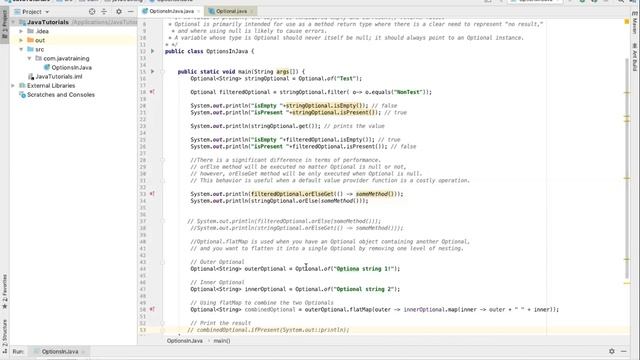
Task: Close the OptionsInJava.java editor tab
Action: click(x=199, y=11)
